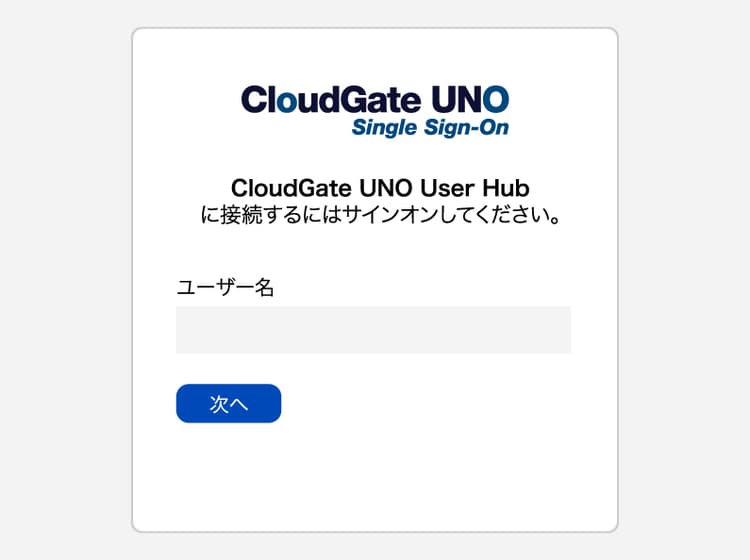This screenshot has height=560, width=750.
Task: Click the CloudGate UNO logo
Action: tap(375, 109)
